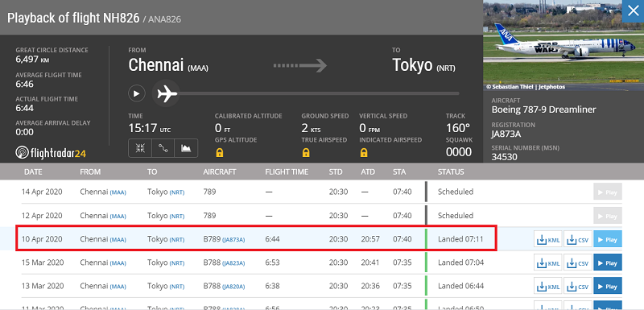Download KML for 10 Apr 2020 flight
644x310 pixels.
click(x=548, y=239)
